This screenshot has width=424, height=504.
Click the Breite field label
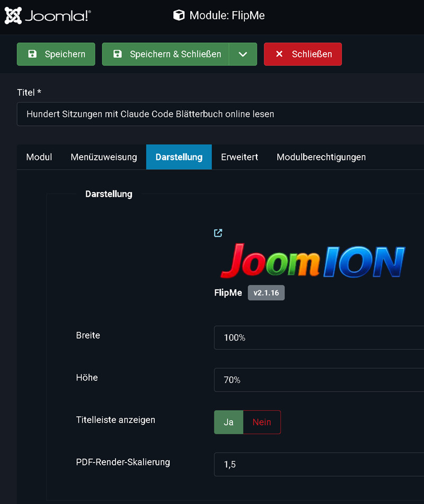pos(88,335)
